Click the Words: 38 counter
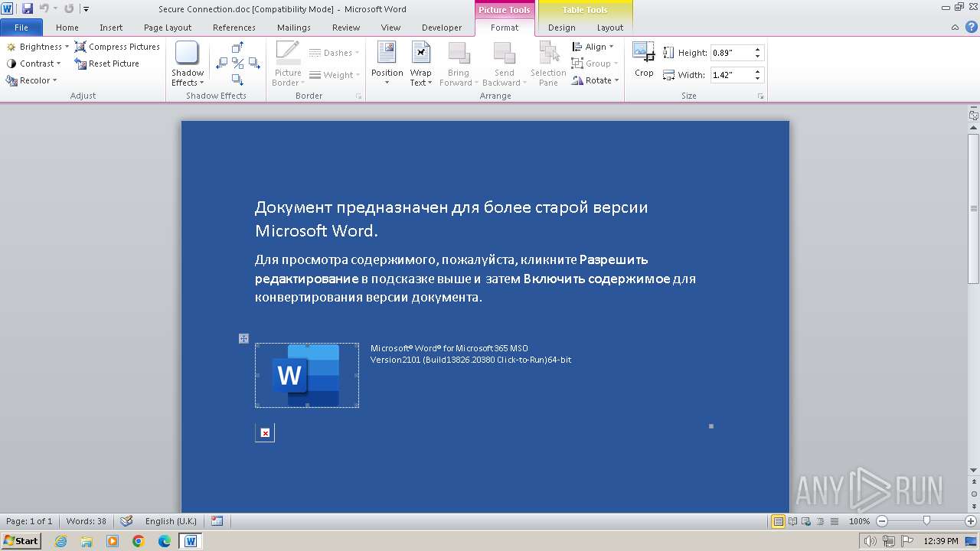 [x=87, y=521]
